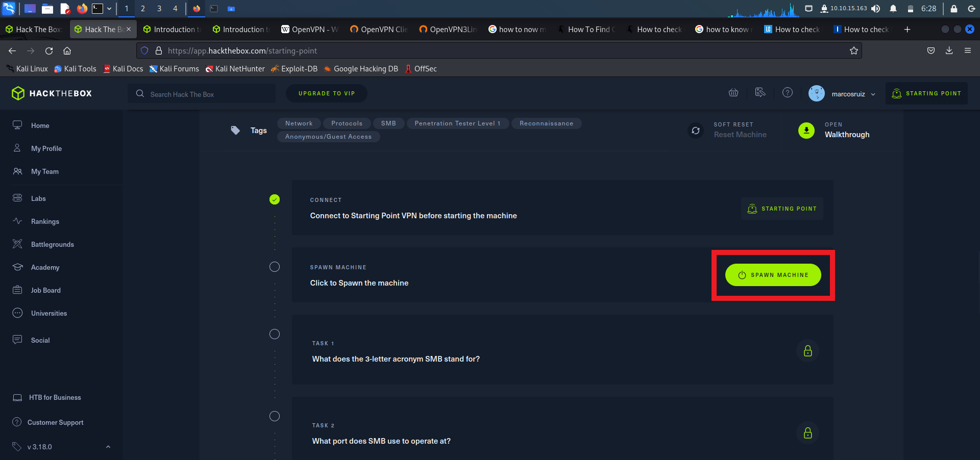Download walkthrough via green arrow icon
The image size is (980, 460).
[x=806, y=131]
